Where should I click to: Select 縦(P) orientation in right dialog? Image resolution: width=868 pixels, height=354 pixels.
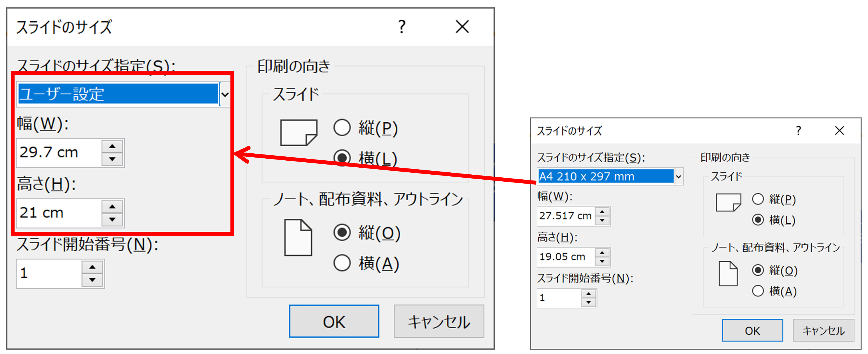(x=758, y=199)
